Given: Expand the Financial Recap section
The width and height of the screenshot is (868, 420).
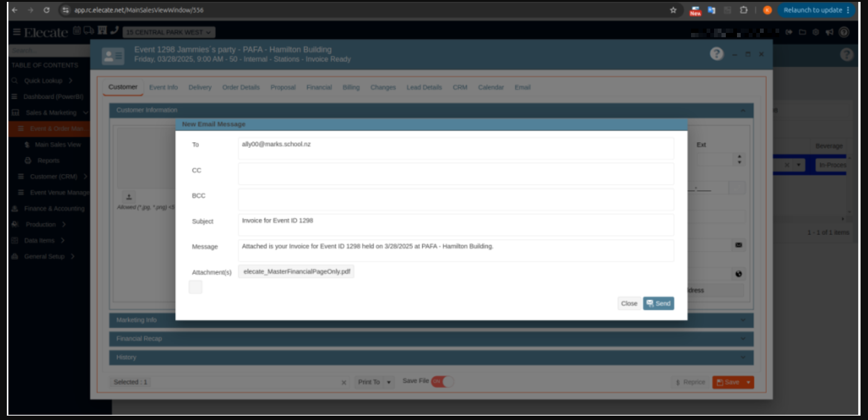Looking at the screenshot, I should [432, 339].
